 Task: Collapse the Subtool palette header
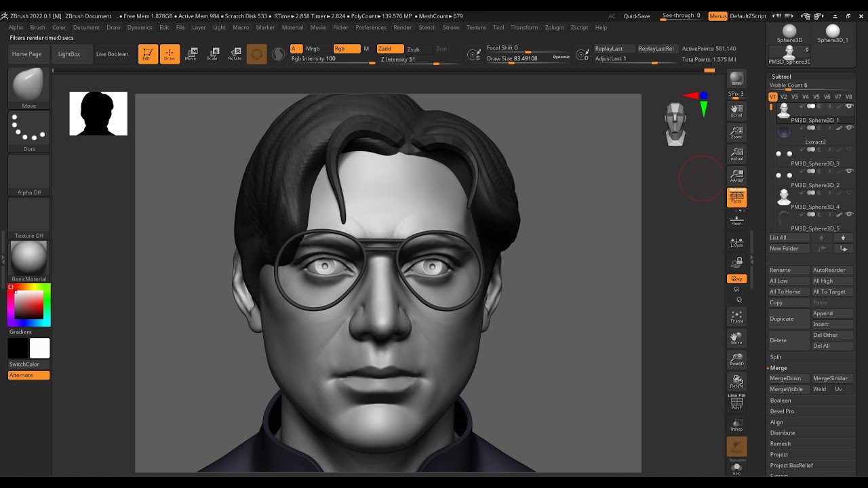(x=781, y=77)
